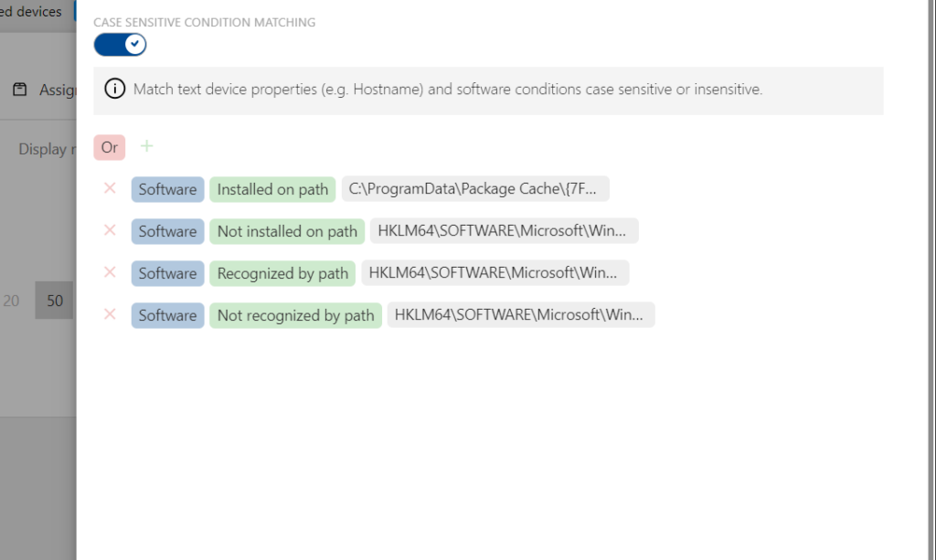Edit the HKLM64 value for Not installed on path
Screen dimensions: 936x560
(x=505, y=231)
